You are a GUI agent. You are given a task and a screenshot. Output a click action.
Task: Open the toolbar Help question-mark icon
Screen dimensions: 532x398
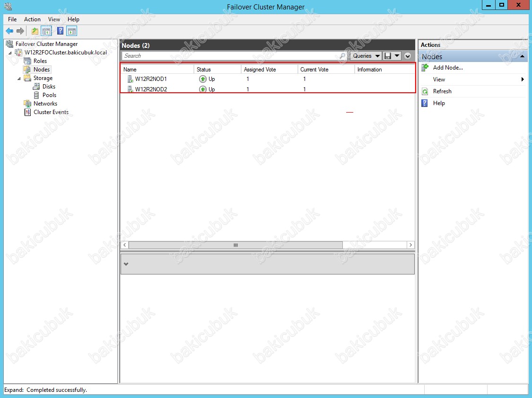pos(60,31)
